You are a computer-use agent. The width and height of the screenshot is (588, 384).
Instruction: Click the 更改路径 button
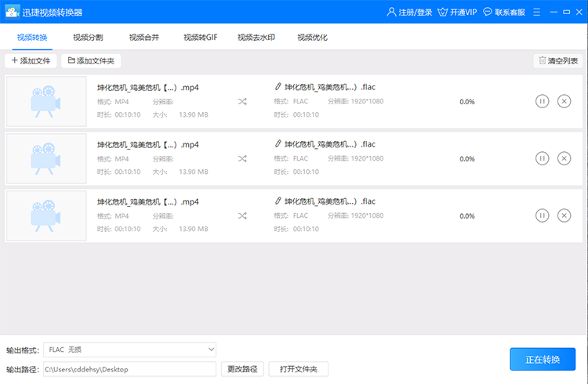[x=242, y=369]
